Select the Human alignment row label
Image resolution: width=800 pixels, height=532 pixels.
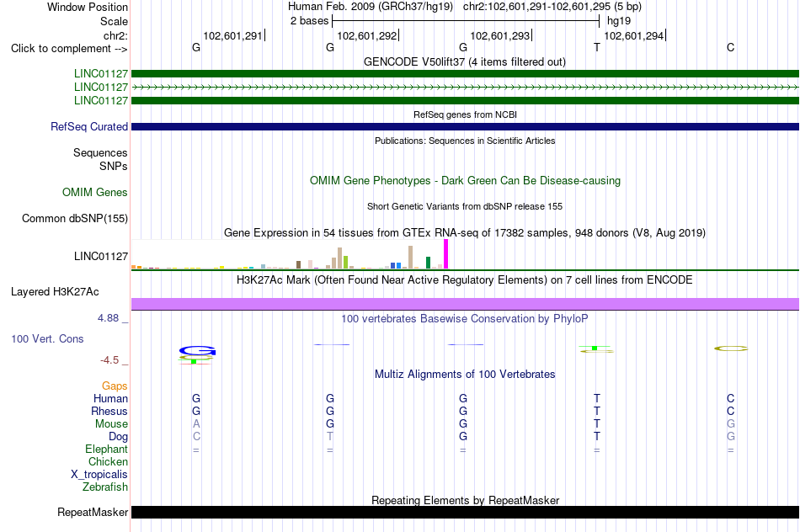tap(110, 399)
